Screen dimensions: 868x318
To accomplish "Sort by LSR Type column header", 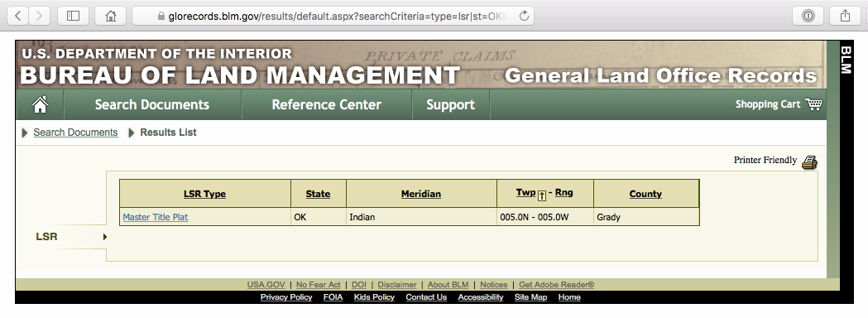I will pyautogui.click(x=205, y=194).
